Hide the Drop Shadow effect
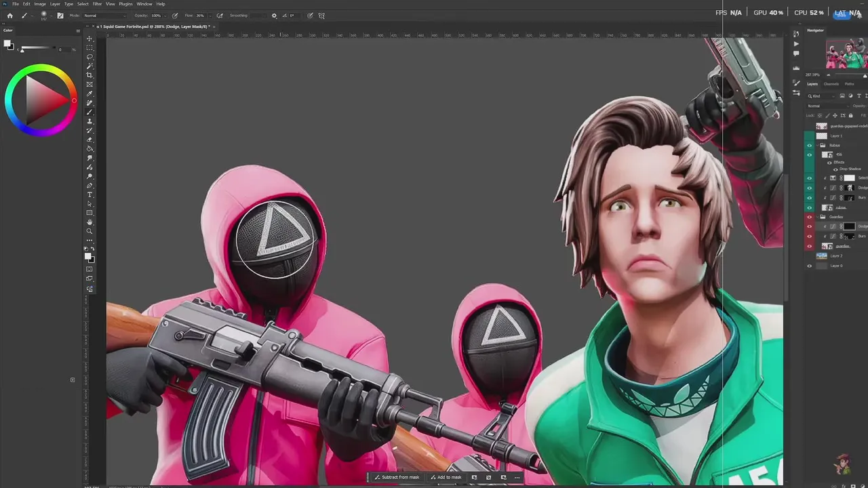The width and height of the screenshot is (868, 488). click(x=835, y=169)
